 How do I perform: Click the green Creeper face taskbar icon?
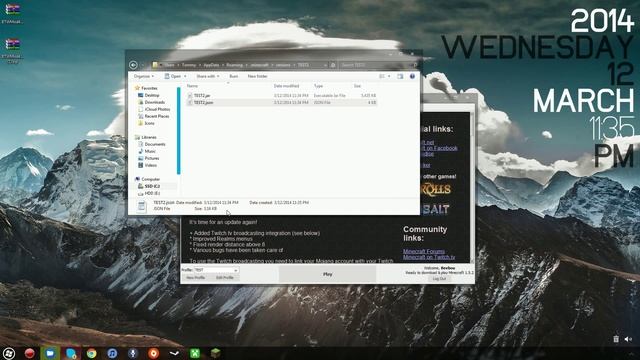[x=195, y=353]
